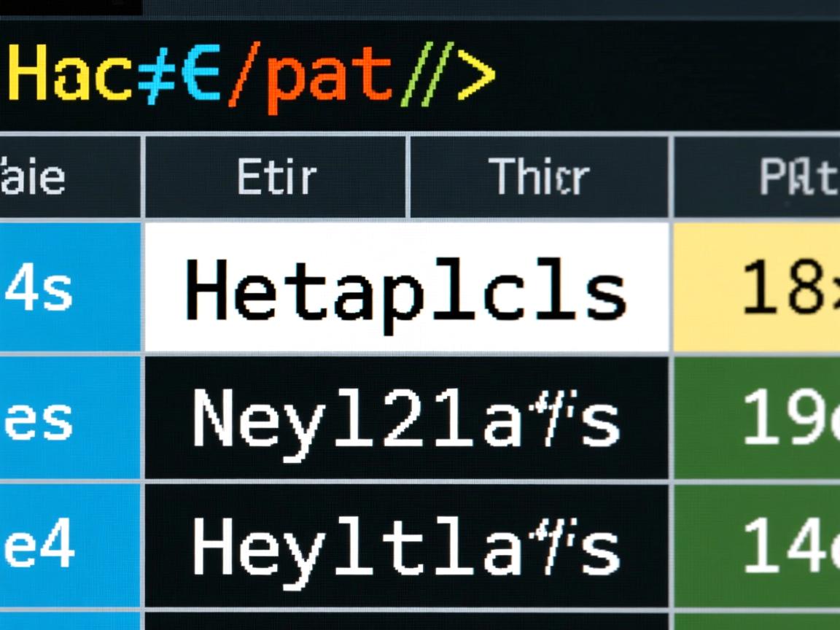The height and width of the screenshot is (630, 840).
Task: Select the "Thicr" column header
Action: point(539,177)
